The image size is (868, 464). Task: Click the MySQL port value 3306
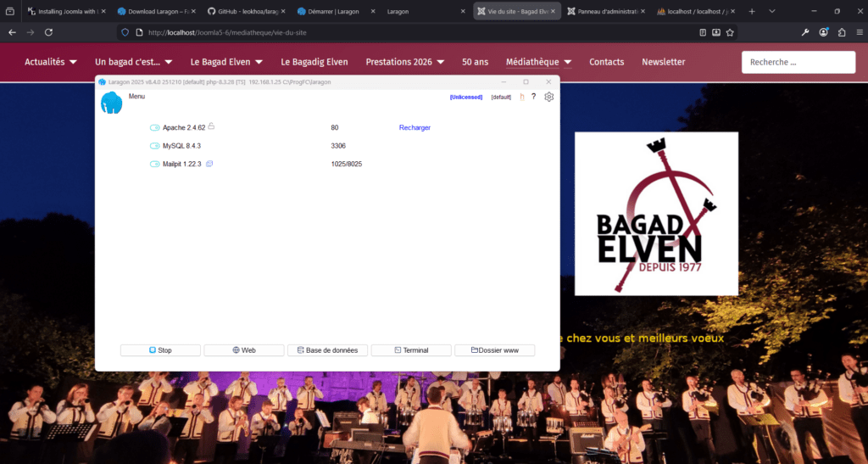(x=338, y=146)
